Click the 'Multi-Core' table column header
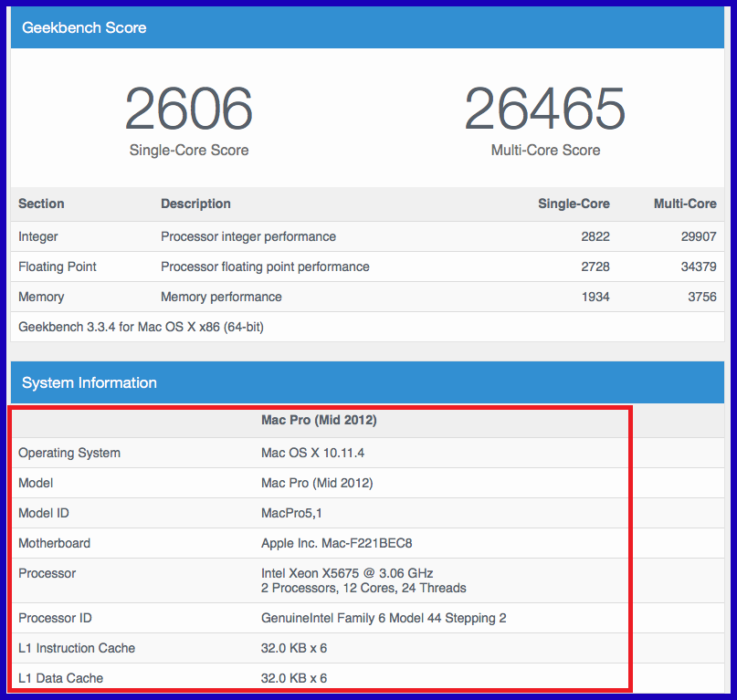This screenshot has width=737, height=700. click(685, 204)
